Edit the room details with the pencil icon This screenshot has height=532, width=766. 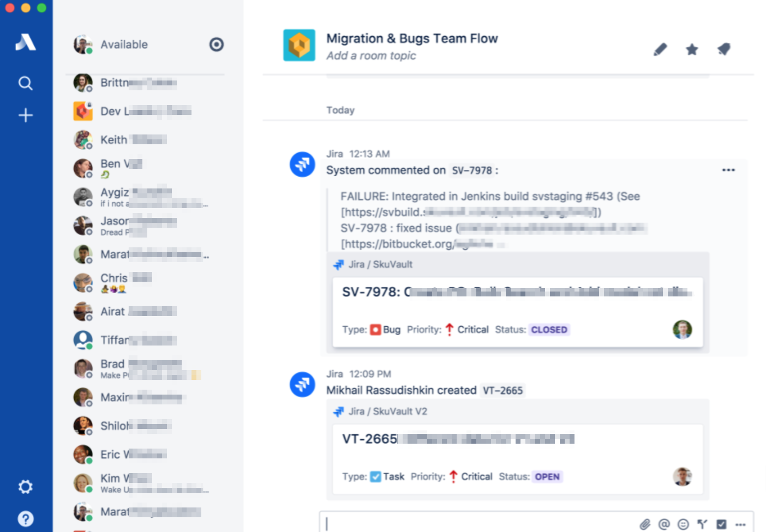pyautogui.click(x=660, y=49)
